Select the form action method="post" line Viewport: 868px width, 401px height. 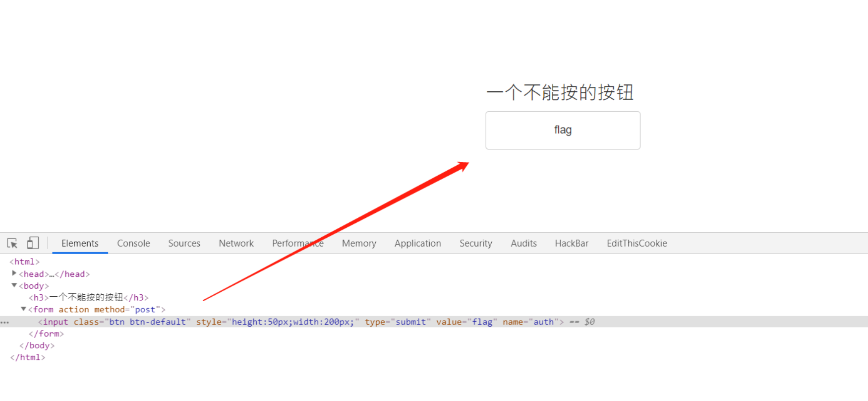[97, 310]
